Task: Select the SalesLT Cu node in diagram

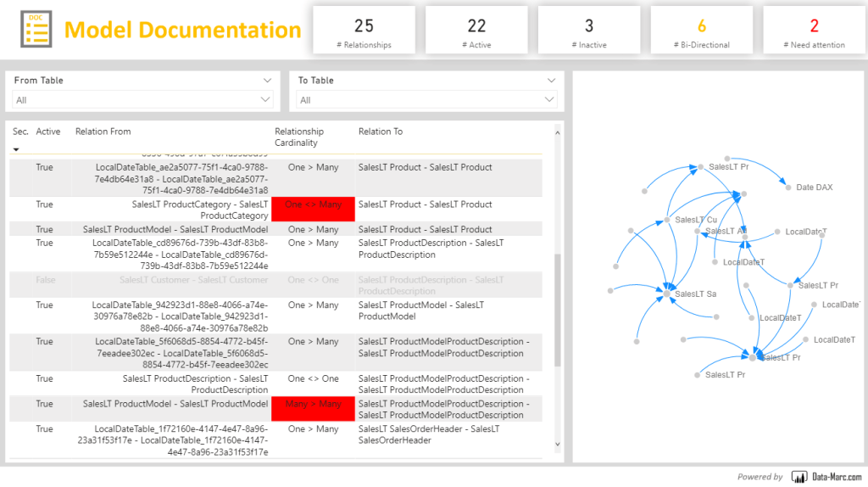Action: pyautogui.click(x=668, y=220)
